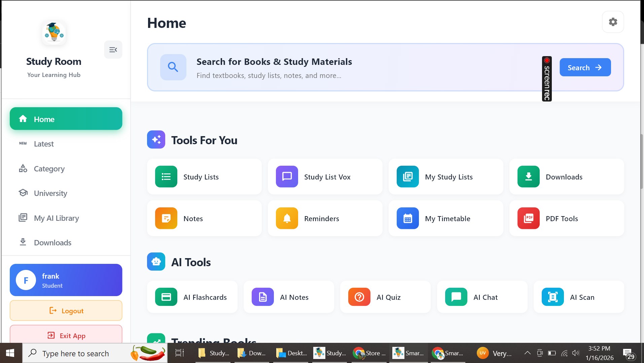Click the graduation cap icon beside University
Viewport: 644px width, 363px height.
23,193
